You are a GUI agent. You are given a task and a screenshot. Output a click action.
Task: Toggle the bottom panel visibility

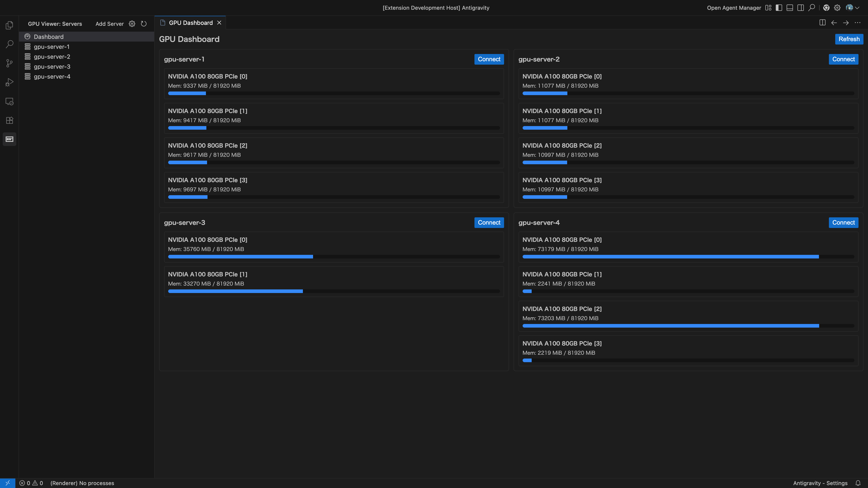point(790,7)
